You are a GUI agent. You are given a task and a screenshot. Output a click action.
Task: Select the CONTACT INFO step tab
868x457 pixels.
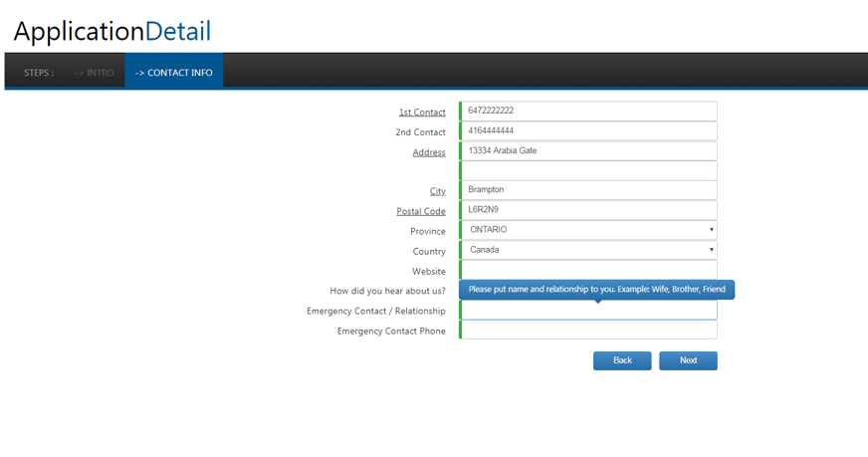[x=174, y=73]
